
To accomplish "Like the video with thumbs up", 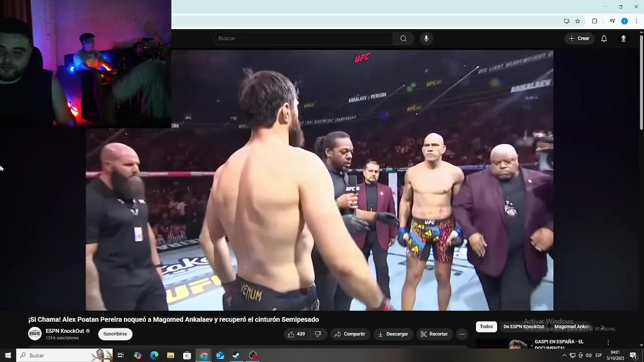I will [x=296, y=334].
